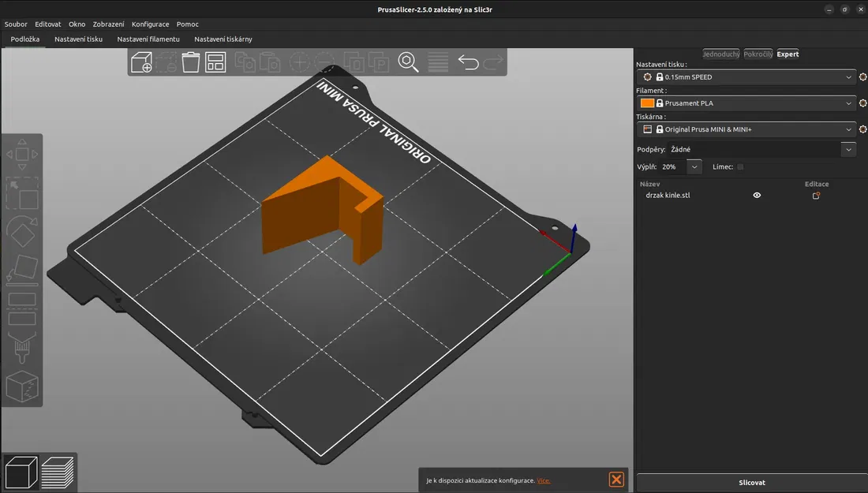868x493 pixels.
Task: Select the Cut tool in left toolbar
Action: point(22,308)
